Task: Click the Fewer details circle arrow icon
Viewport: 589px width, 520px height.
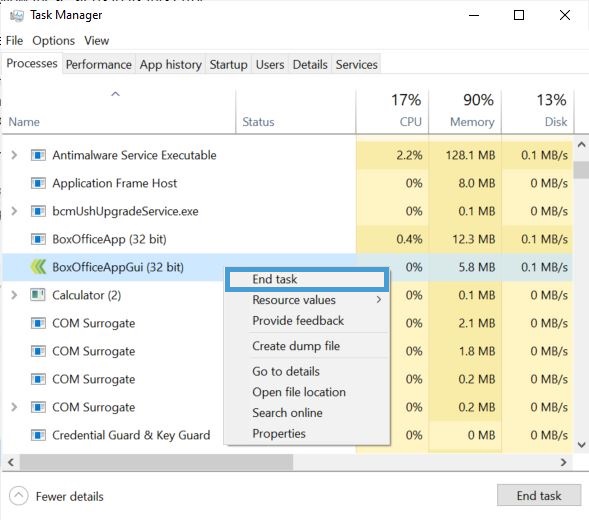Action: 18,496
